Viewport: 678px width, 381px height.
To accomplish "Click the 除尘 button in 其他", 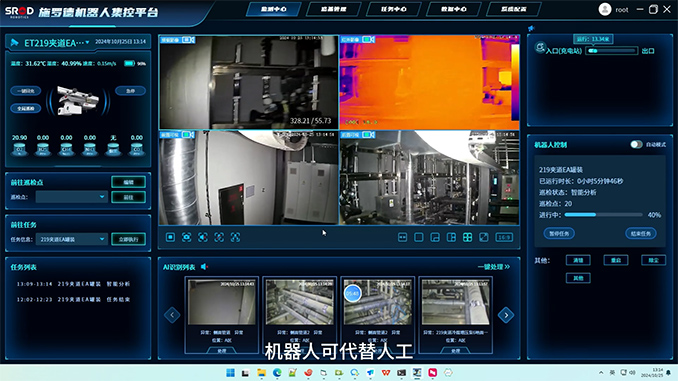I will point(653,260).
